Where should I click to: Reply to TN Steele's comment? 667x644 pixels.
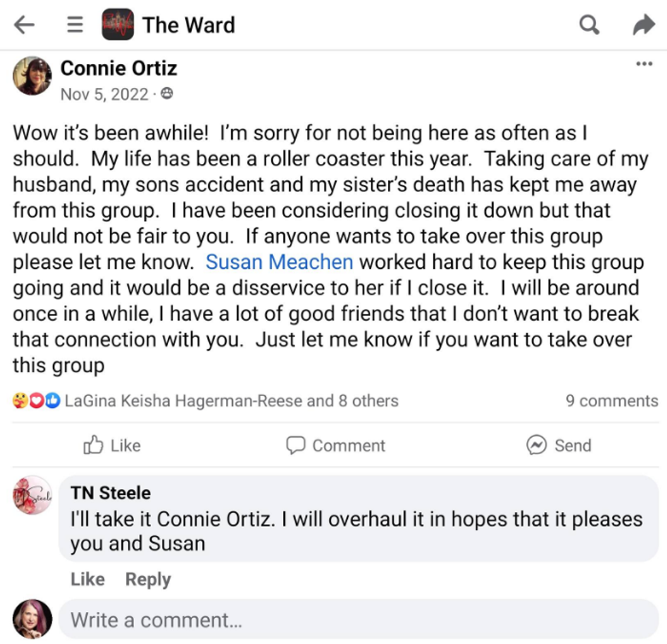[x=148, y=579]
